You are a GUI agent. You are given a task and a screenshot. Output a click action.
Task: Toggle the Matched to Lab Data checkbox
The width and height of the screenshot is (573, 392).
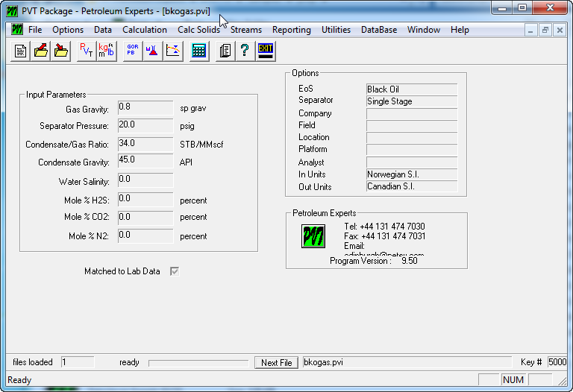coord(175,271)
